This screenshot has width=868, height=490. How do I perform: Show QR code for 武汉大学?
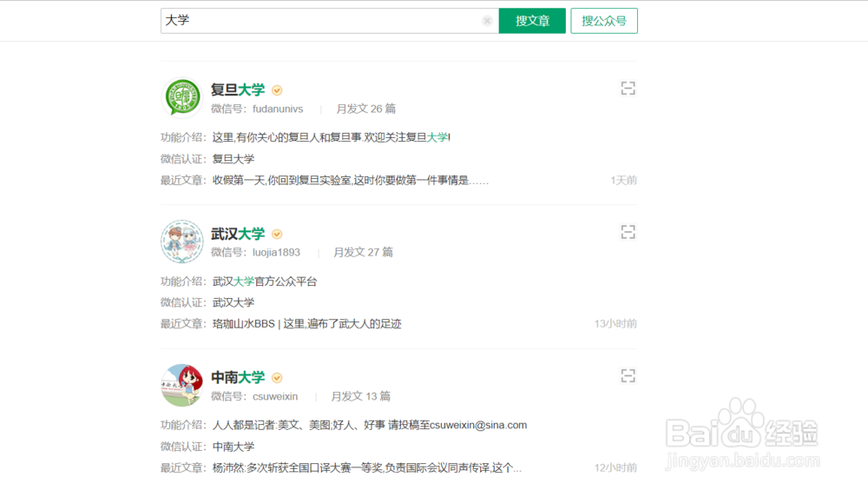pos(628,232)
